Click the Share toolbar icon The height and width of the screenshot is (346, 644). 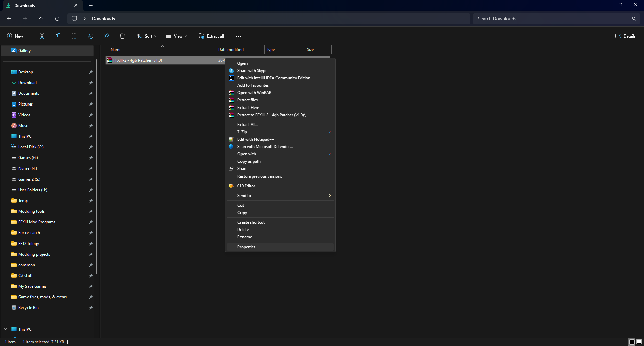[106, 36]
